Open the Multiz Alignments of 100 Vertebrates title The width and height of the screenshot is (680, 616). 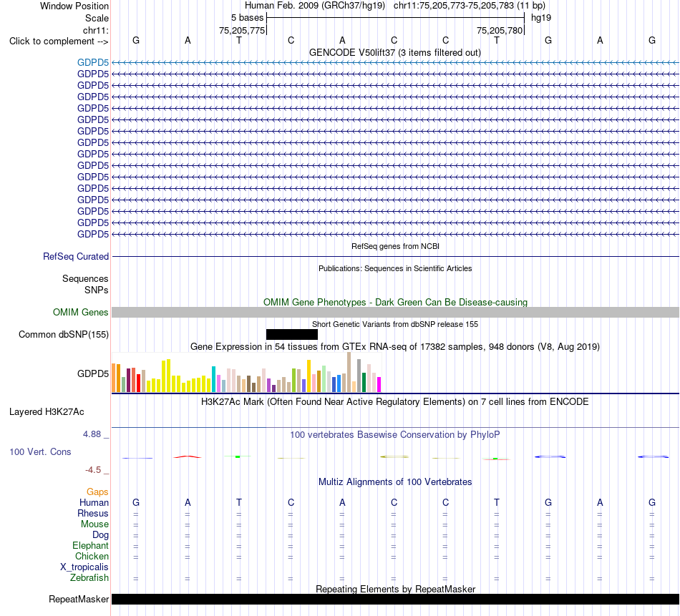coord(395,482)
